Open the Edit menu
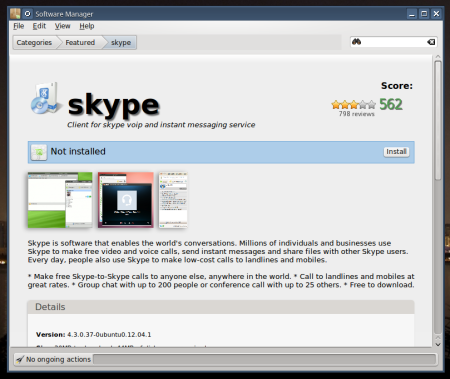The image size is (450, 379). 39,26
